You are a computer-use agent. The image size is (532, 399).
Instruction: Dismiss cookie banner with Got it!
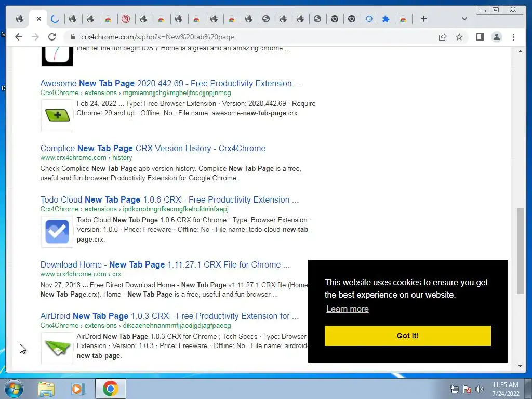pos(407,336)
